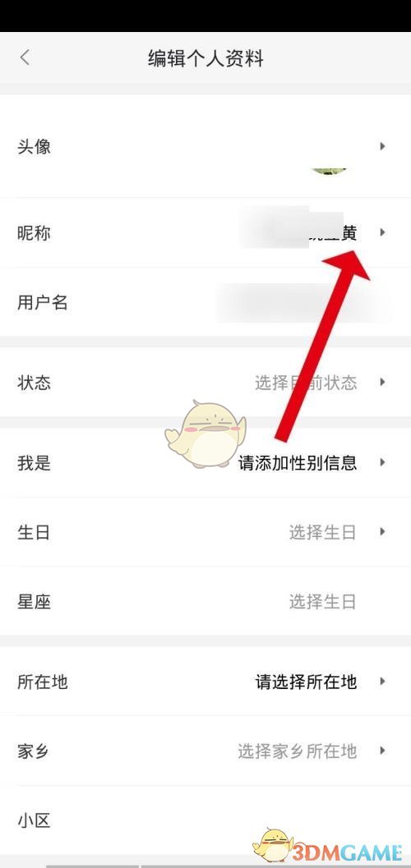Tap the 昵称 label
Image resolution: width=411 pixels, height=868 pixels.
click(34, 233)
